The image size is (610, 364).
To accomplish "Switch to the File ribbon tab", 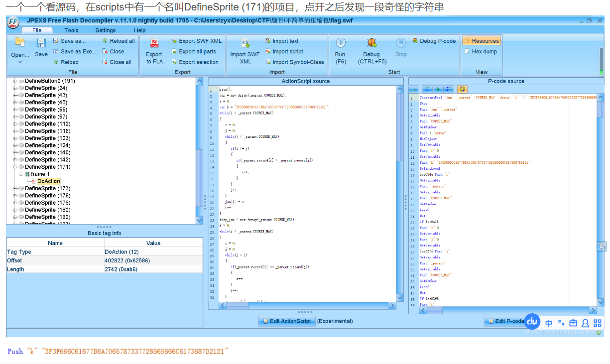I will (x=37, y=30).
